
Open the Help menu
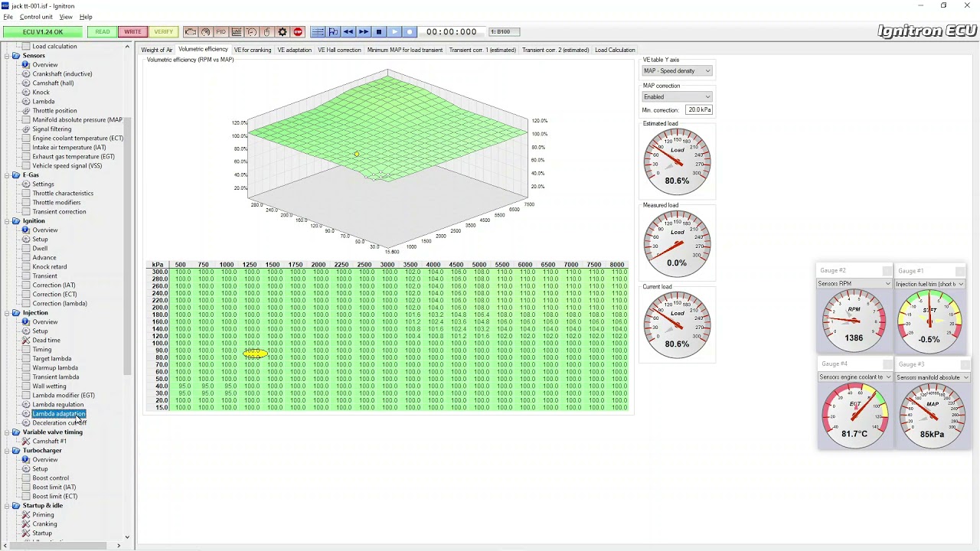tap(86, 17)
